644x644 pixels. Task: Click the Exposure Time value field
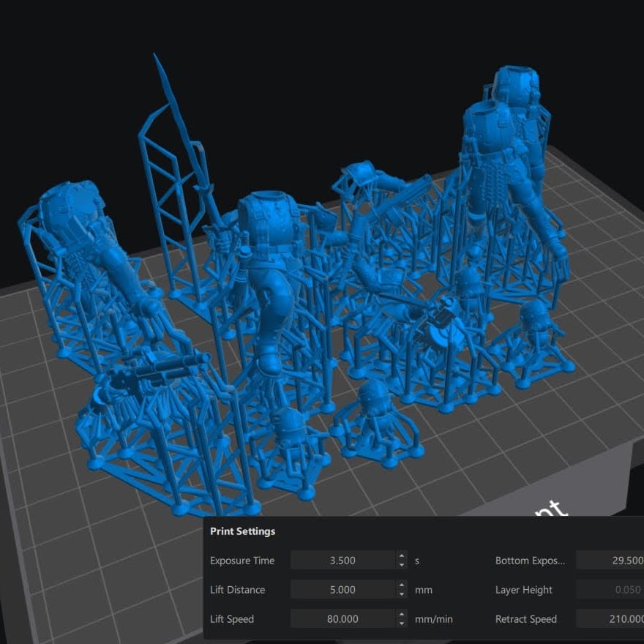[342, 561]
